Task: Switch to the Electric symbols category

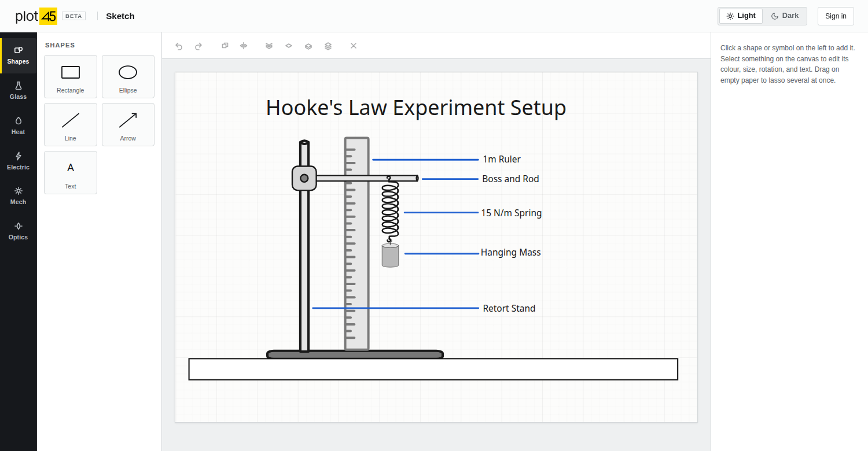Action: 19,161
